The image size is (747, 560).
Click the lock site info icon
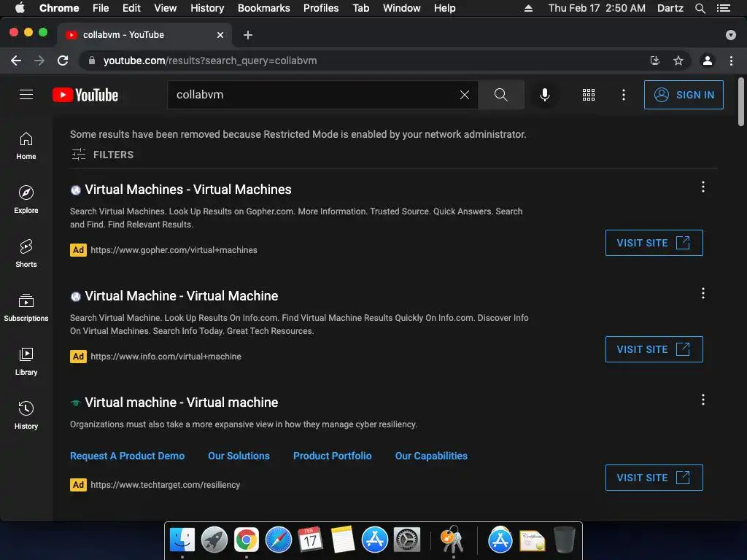pos(92,61)
